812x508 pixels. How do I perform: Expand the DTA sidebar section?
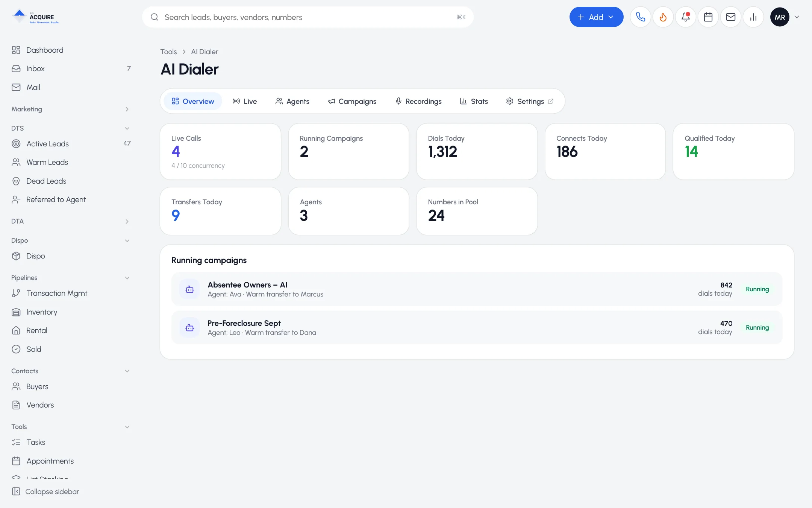[70, 221]
